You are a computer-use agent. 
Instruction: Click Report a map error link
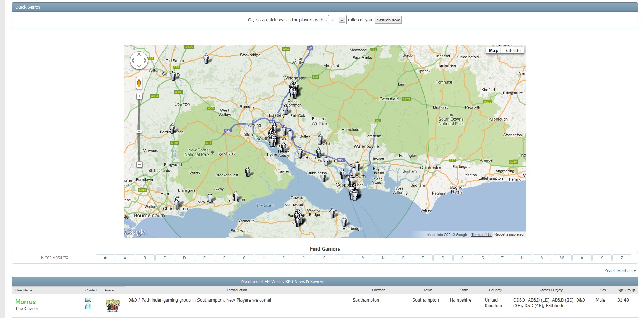coord(509,234)
